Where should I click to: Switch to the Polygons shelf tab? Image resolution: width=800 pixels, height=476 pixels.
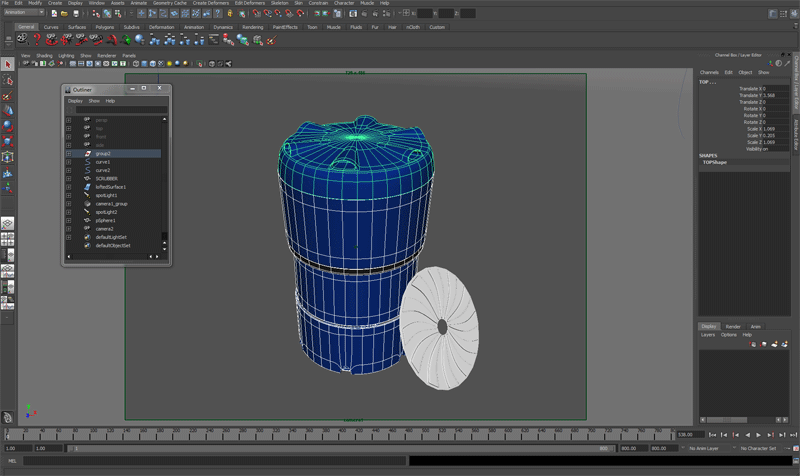pyautogui.click(x=105, y=27)
